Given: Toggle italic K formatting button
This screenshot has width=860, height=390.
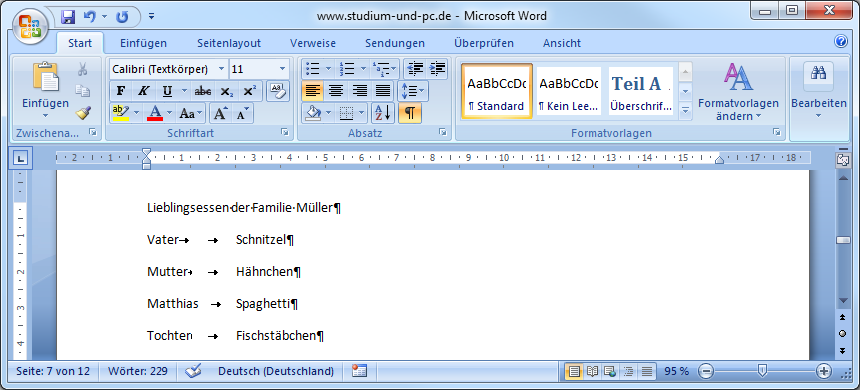Looking at the screenshot, I should 143,91.
